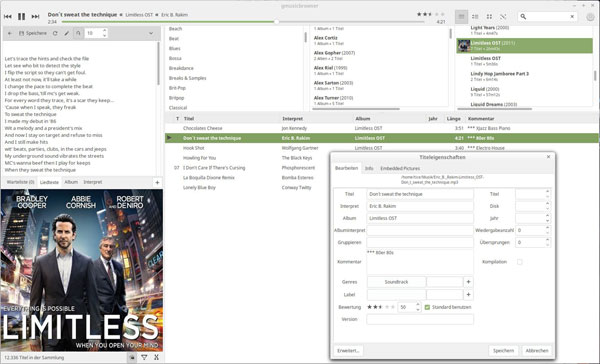This screenshot has width=600, height=364.
Task: Skip to the next track
Action: pos(35,16)
